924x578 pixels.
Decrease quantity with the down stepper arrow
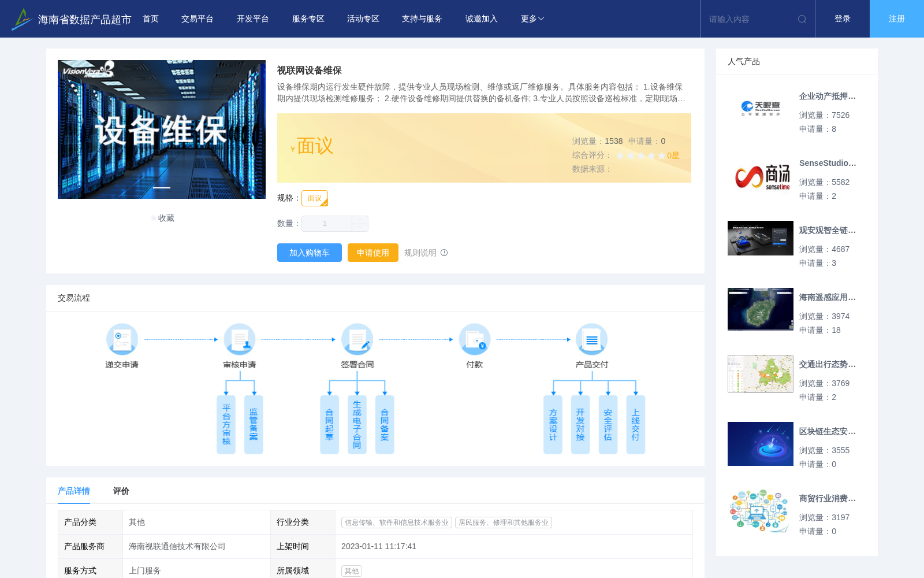click(360, 228)
